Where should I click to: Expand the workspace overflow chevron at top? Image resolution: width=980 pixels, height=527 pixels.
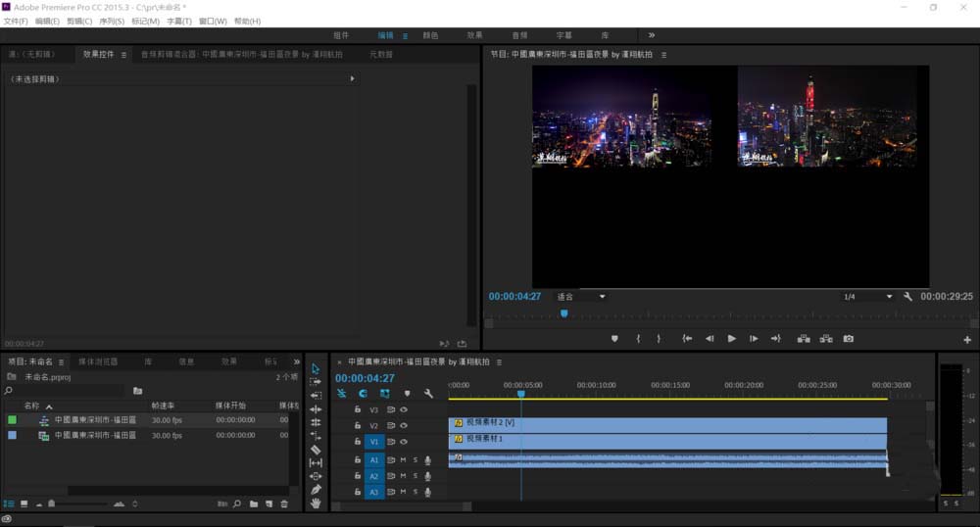coord(652,35)
